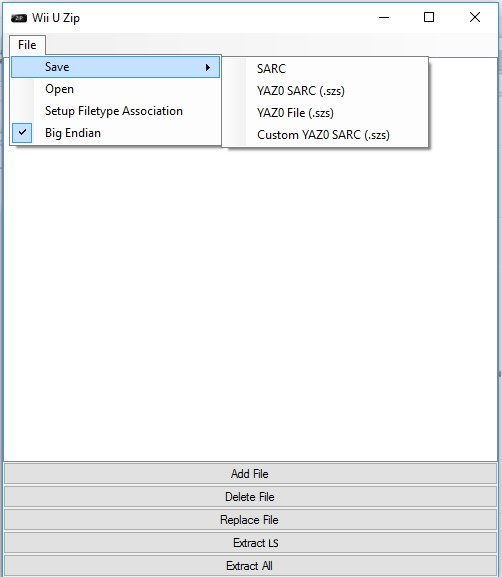
Task: Select Save in the File menu
Action: click(116, 67)
